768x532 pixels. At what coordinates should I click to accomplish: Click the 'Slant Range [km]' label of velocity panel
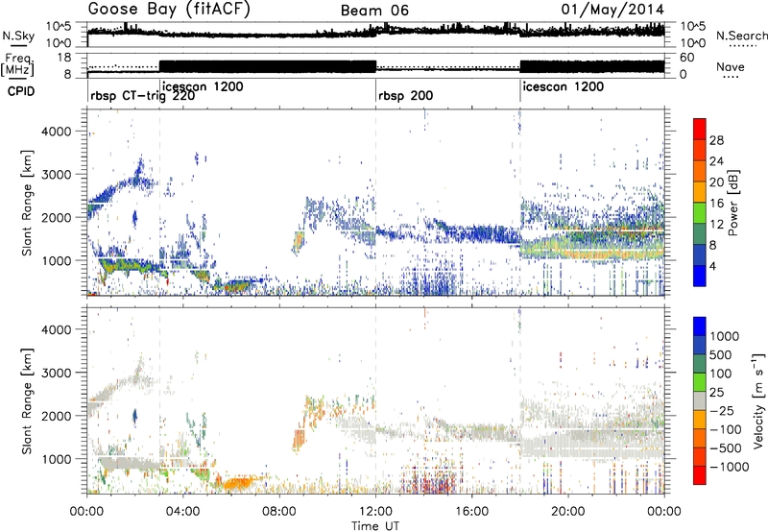(27, 400)
